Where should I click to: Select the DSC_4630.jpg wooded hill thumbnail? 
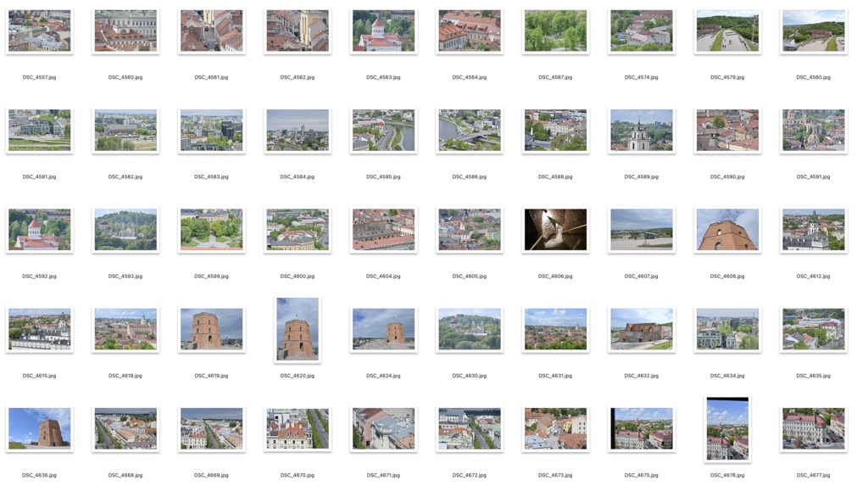tap(470, 329)
